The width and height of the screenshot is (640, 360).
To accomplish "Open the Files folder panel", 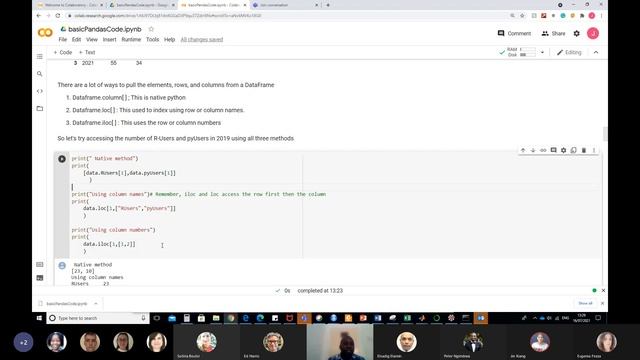I will click(40, 109).
